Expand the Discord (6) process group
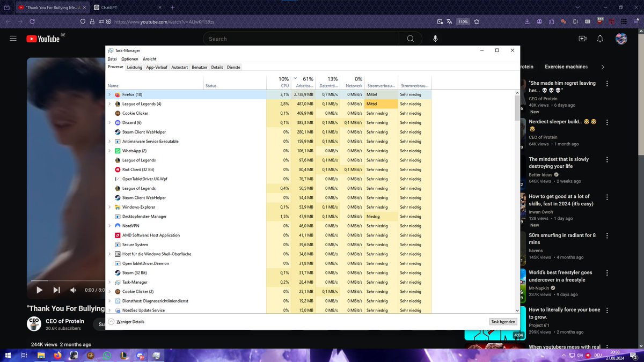 pyautogui.click(x=109, y=123)
